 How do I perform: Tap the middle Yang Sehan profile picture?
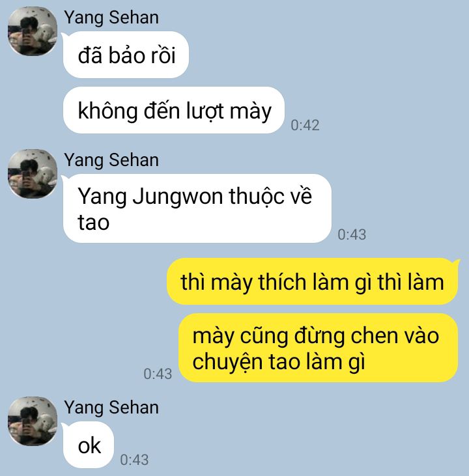tap(33, 174)
